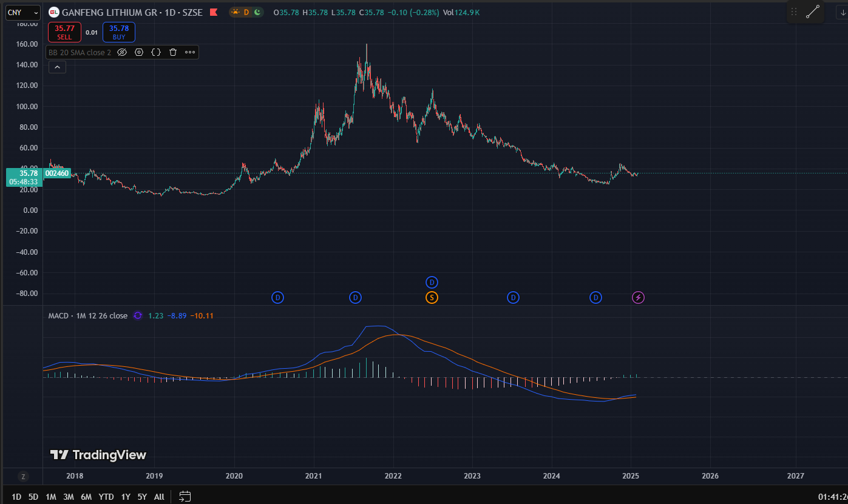This screenshot has width=848, height=504.
Task: Click the 0.01 spread value
Action: [x=92, y=32]
